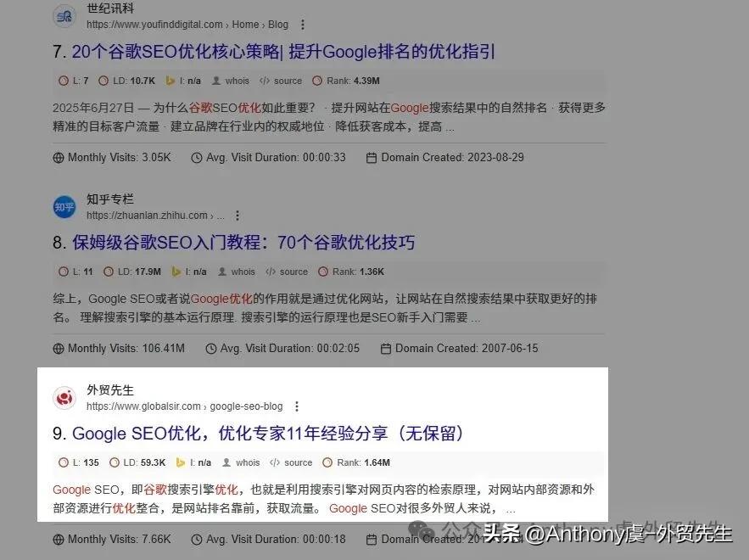Open page source via the </> icon on result 8
The height and width of the screenshot is (560, 749).
click(x=269, y=272)
